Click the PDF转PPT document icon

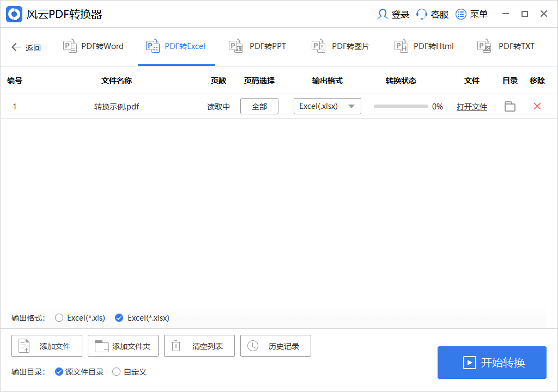click(235, 46)
